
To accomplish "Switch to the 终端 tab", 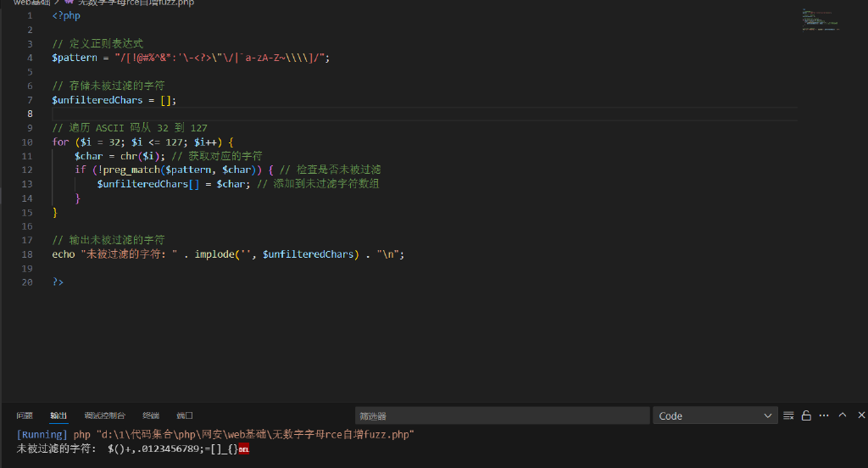I will [x=151, y=415].
